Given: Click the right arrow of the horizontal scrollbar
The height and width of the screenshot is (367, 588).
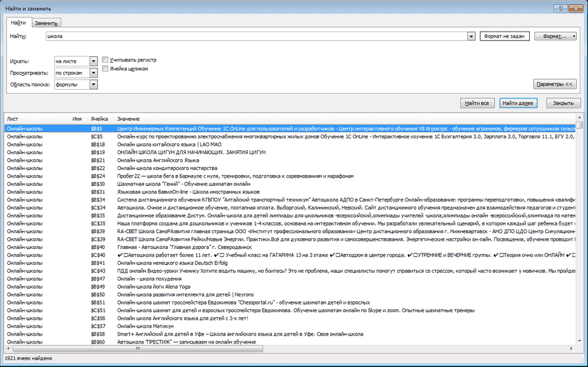Looking at the screenshot, I should click(572, 348).
